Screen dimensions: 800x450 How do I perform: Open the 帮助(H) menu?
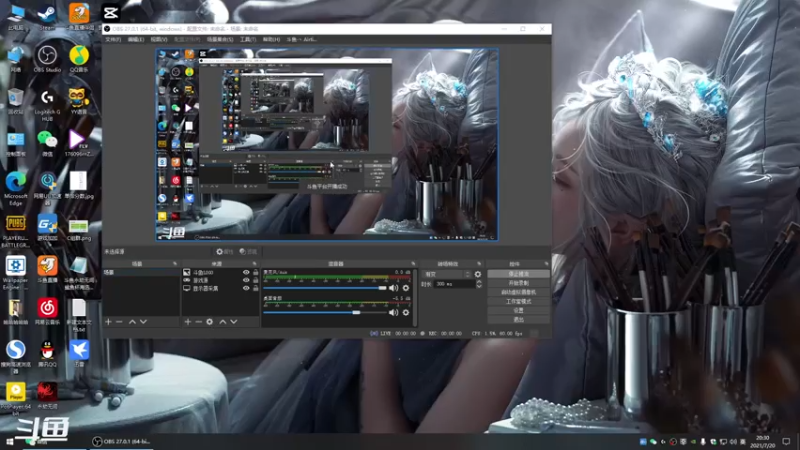click(271, 39)
